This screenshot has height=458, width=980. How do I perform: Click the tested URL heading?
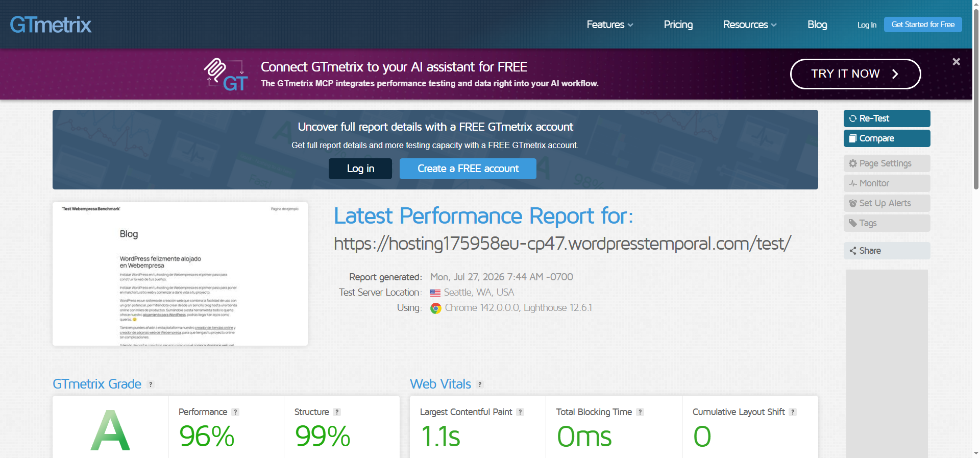(x=562, y=244)
